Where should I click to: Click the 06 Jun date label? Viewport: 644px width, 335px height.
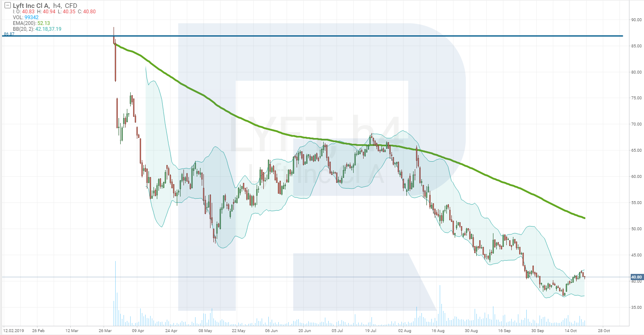click(x=271, y=331)
